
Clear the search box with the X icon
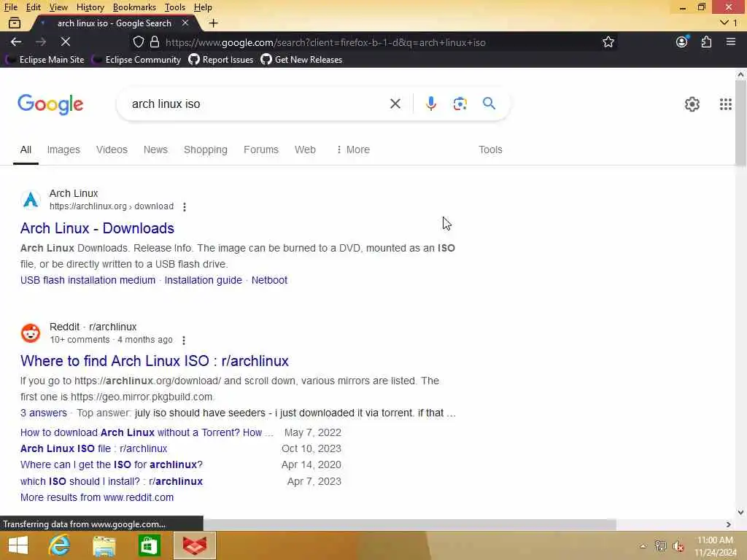(395, 104)
